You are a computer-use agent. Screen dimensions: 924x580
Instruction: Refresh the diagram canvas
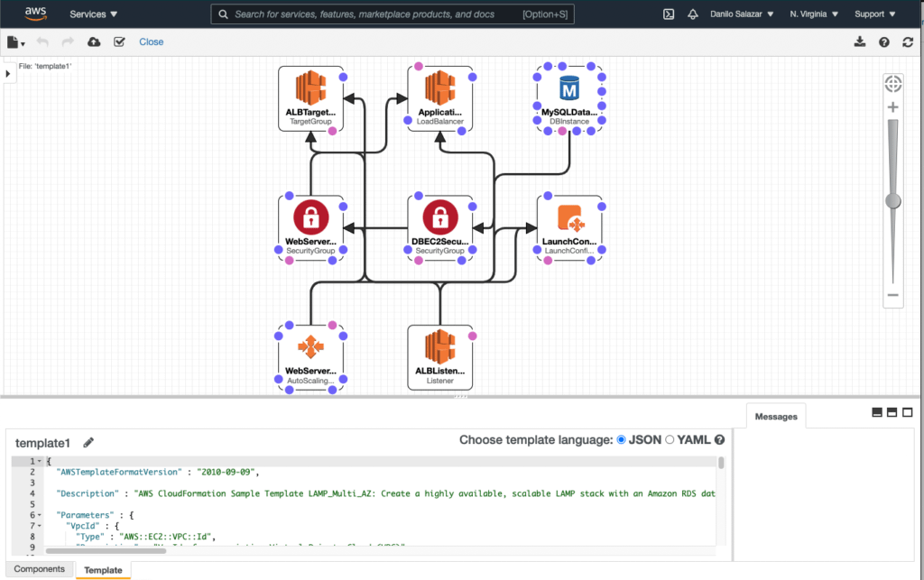click(908, 41)
